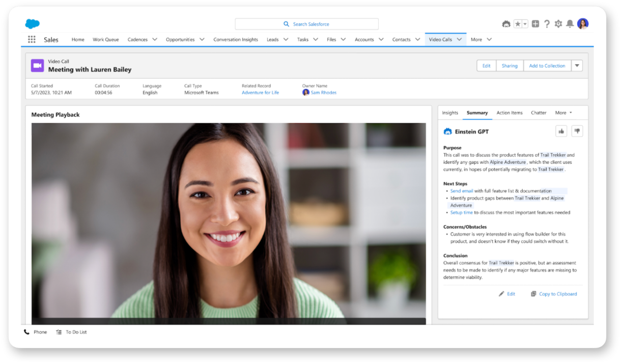Click the Add to Collection button
The width and height of the screenshot is (620, 364).
point(547,65)
